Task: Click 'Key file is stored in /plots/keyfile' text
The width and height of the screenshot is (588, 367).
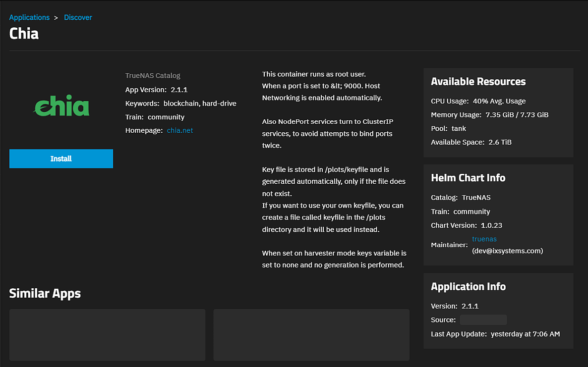Action: point(326,169)
